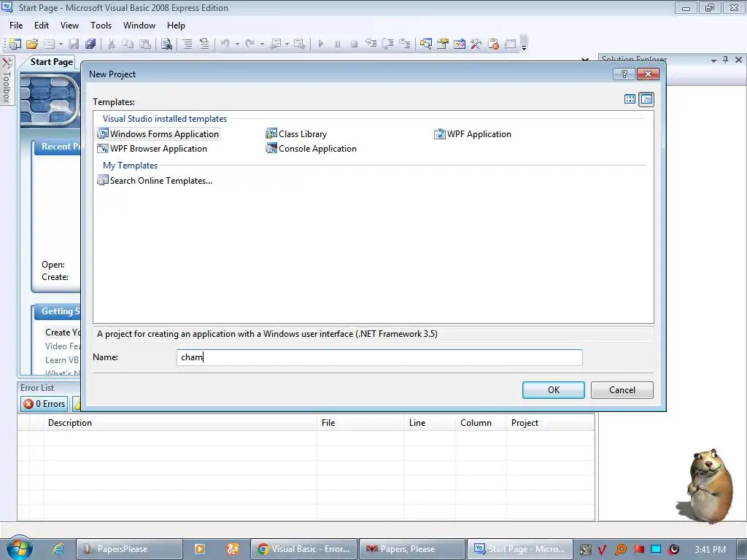This screenshot has width=747, height=560.
Task: Open the Redo history dropdown arrow
Action: (x=262, y=44)
